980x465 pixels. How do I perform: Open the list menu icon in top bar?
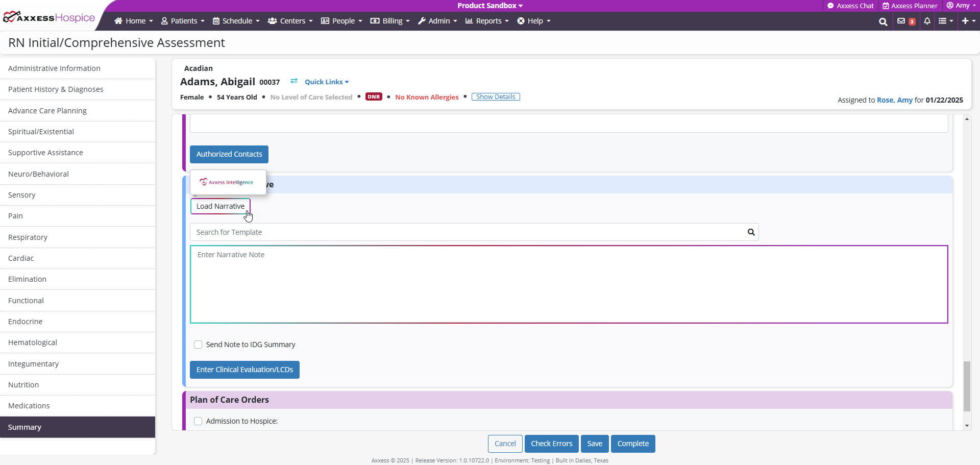tap(945, 21)
